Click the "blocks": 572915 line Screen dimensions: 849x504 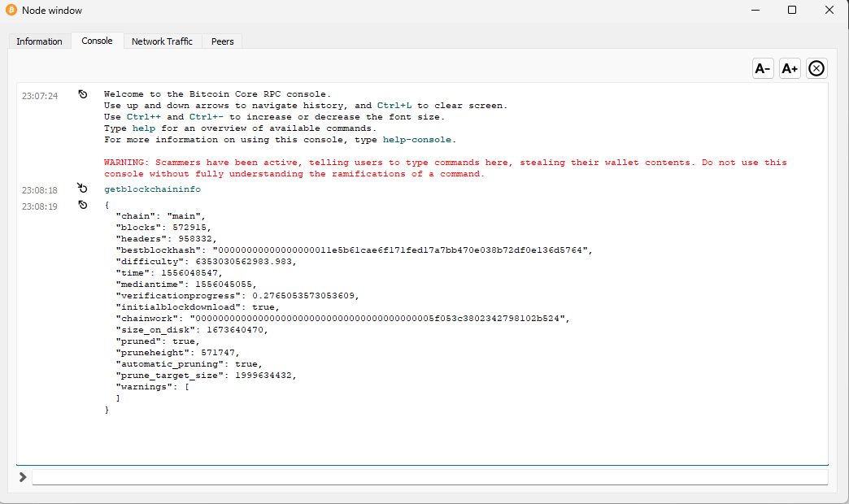163,228
